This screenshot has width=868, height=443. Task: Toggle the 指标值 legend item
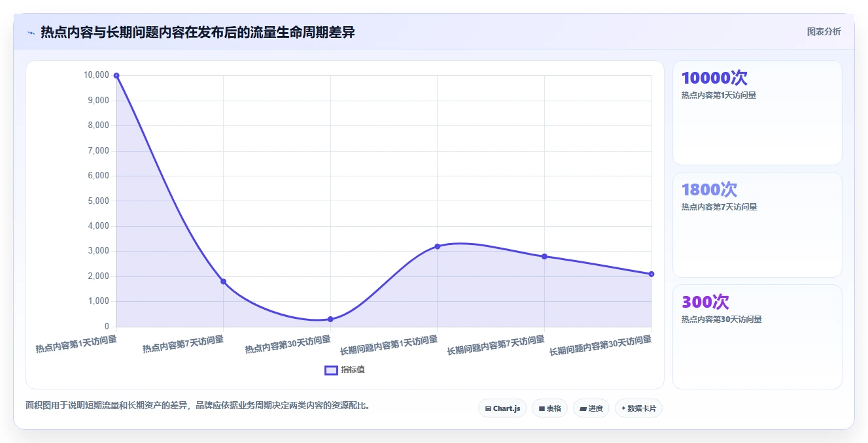pyautogui.click(x=345, y=370)
